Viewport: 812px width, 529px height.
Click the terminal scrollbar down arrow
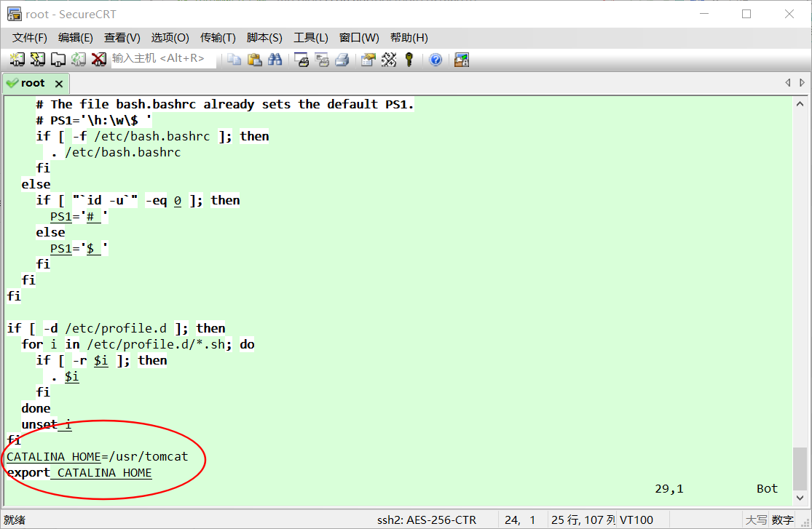800,498
